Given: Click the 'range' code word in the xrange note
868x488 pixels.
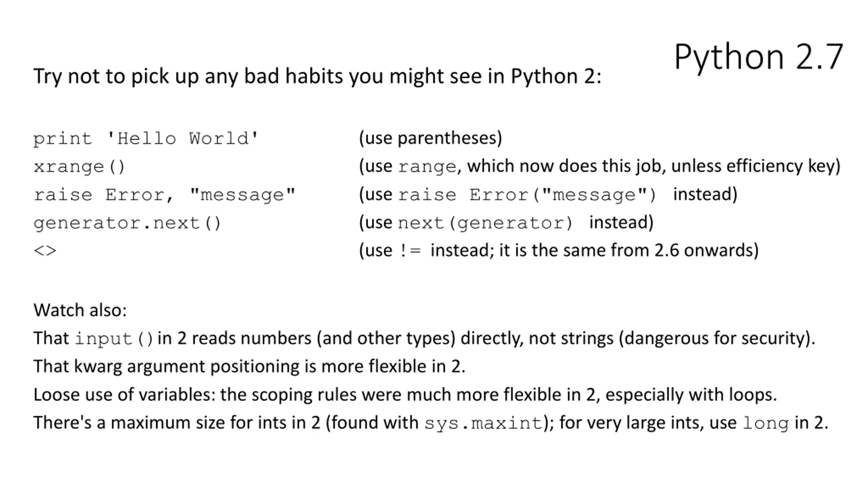Looking at the screenshot, I should tap(427, 167).
